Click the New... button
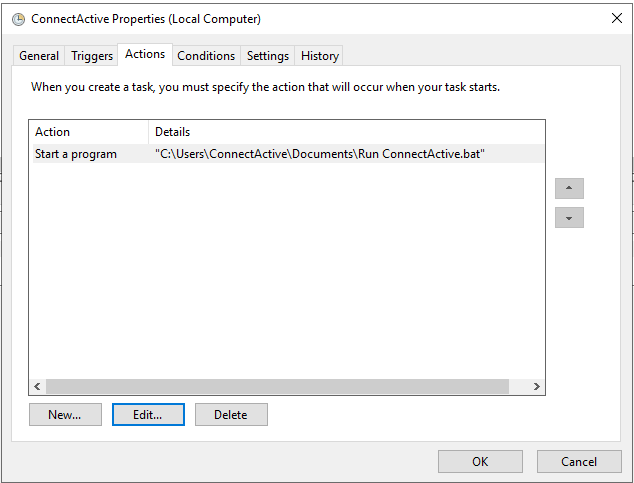The image size is (634, 483). [65, 415]
